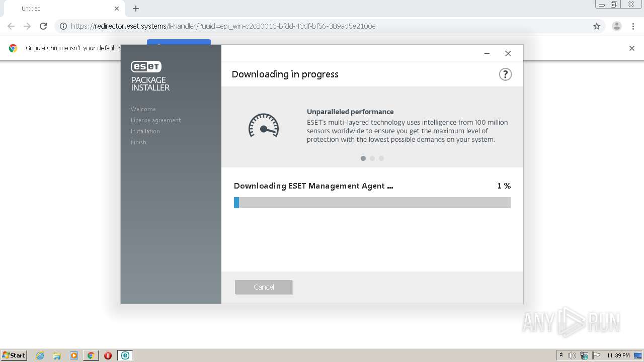The width and height of the screenshot is (644, 362).
Task: Open the Opera taskbar icon
Action: click(x=108, y=355)
